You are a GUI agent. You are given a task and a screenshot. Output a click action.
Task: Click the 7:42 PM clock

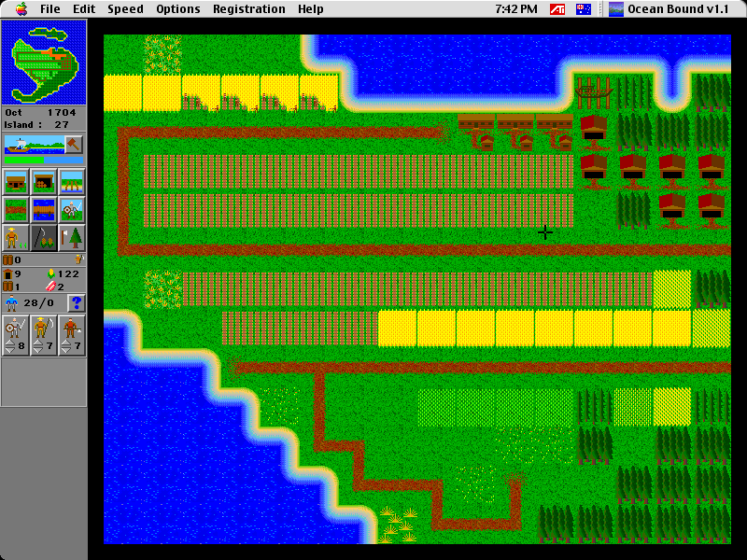tap(516, 9)
